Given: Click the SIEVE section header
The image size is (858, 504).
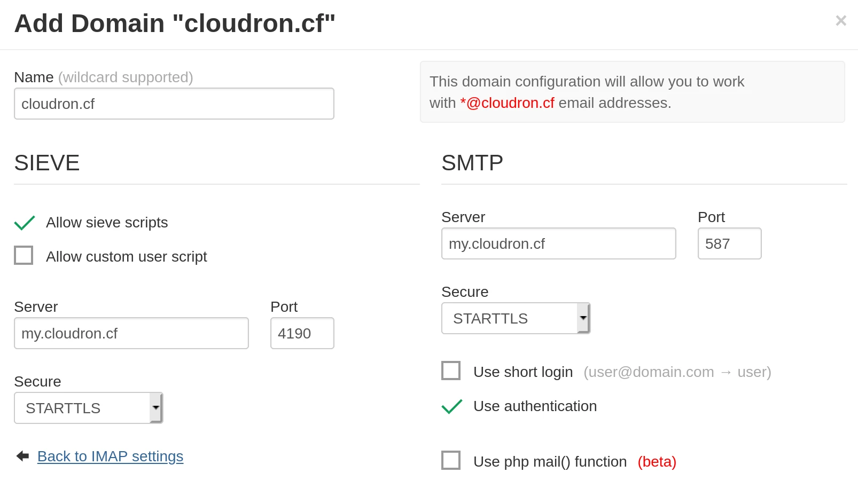Looking at the screenshot, I should [46, 163].
